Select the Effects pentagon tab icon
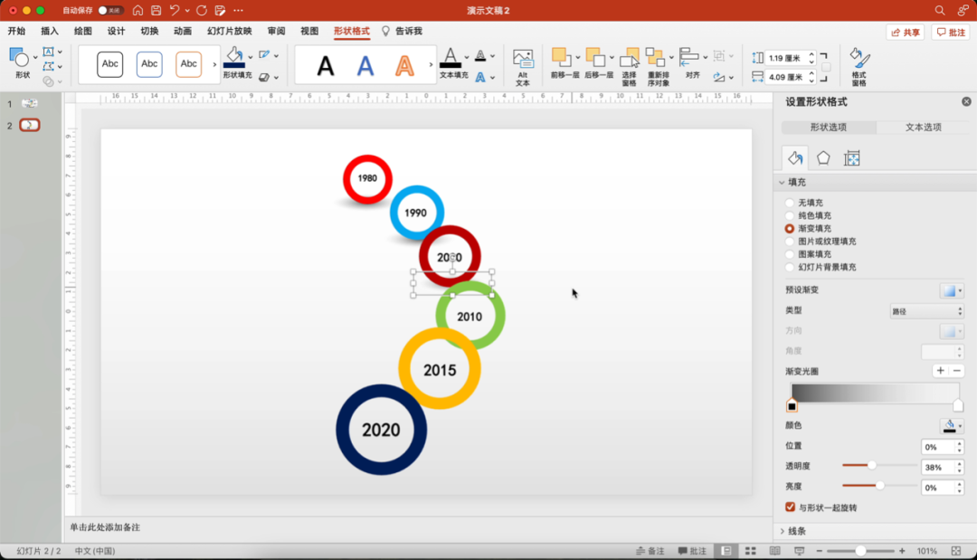Image resolution: width=977 pixels, height=560 pixels. tap(823, 158)
